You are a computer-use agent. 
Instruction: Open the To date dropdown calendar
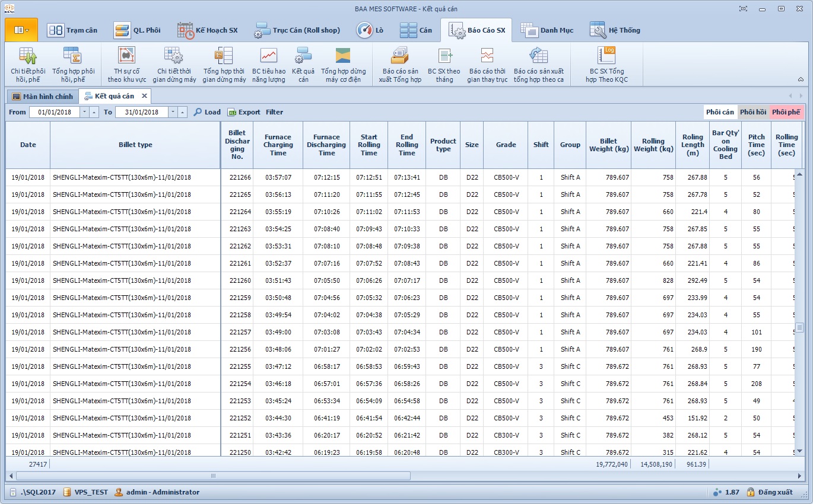click(x=173, y=112)
